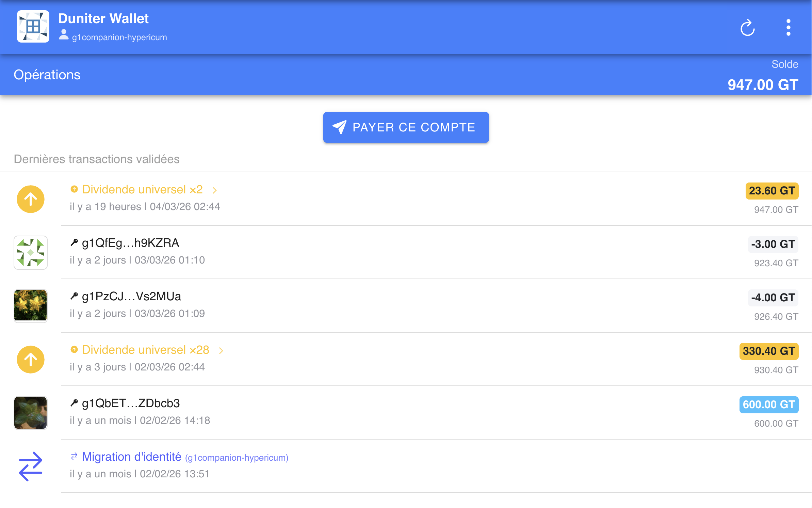Click the 330.40 GT yellow amount badge
Image resolution: width=812 pixels, height=508 pixels.
(768, 351)
